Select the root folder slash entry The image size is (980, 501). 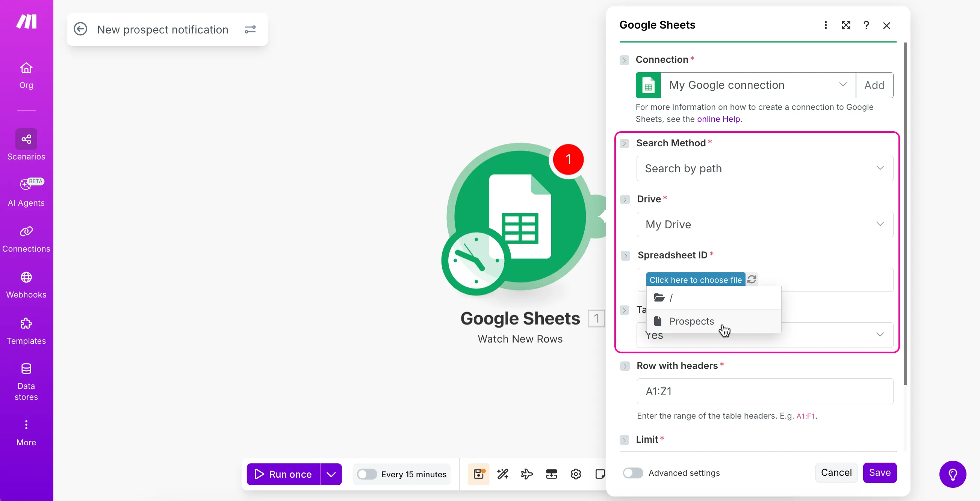(714, 298)
